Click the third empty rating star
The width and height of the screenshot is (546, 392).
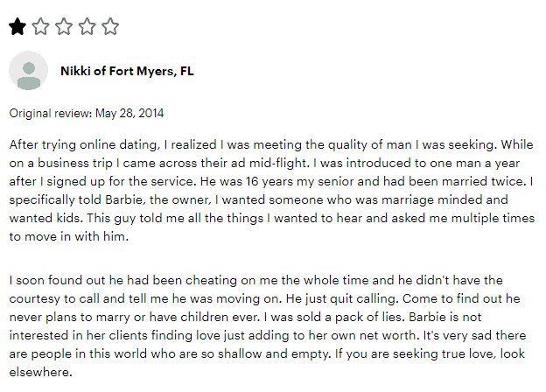(x=64, y=26)
